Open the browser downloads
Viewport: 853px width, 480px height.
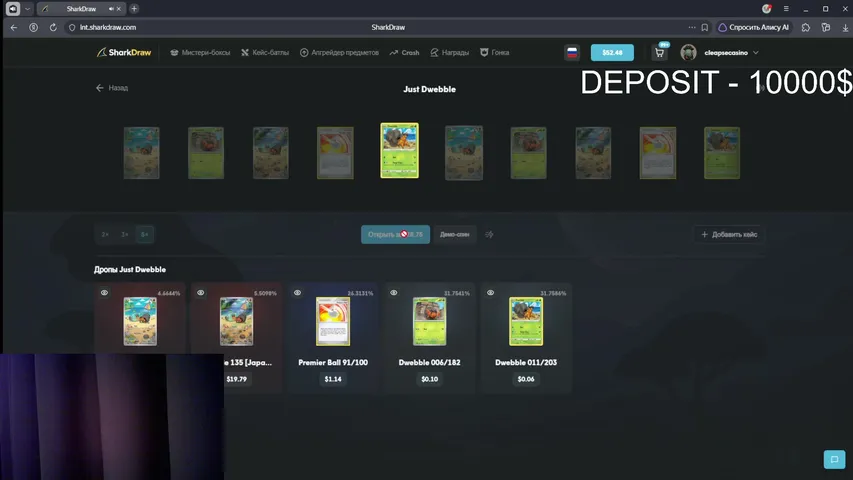(x=845, y=27)
